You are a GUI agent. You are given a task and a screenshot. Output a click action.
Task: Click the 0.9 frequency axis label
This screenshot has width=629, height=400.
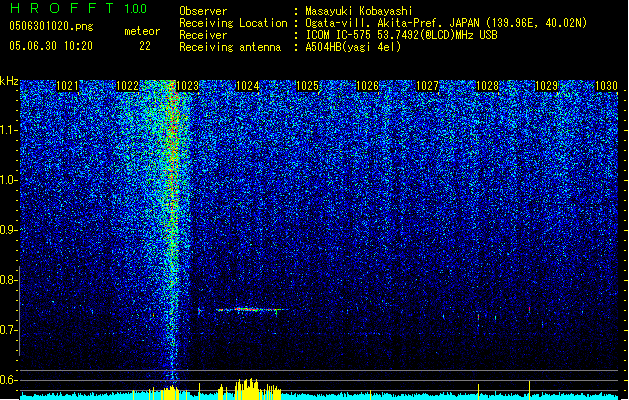(x=8, y=230)
